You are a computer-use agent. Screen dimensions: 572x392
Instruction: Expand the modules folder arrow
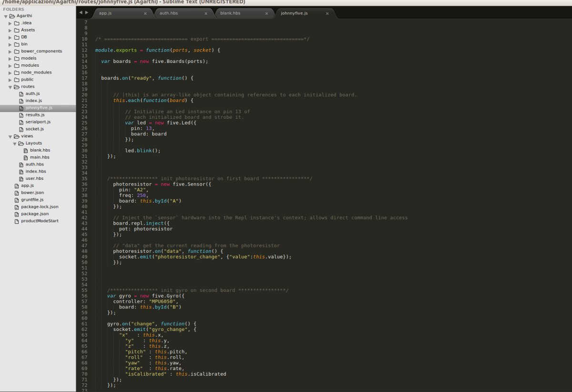[10, 65]
